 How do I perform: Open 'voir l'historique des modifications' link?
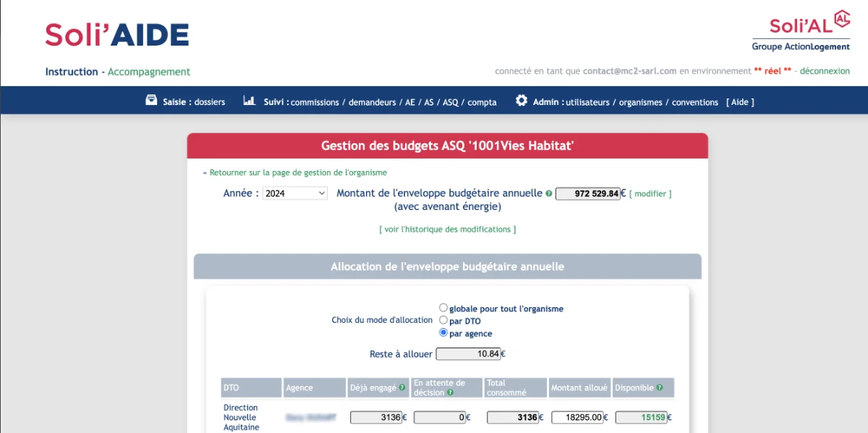click(x=447, y=230)
